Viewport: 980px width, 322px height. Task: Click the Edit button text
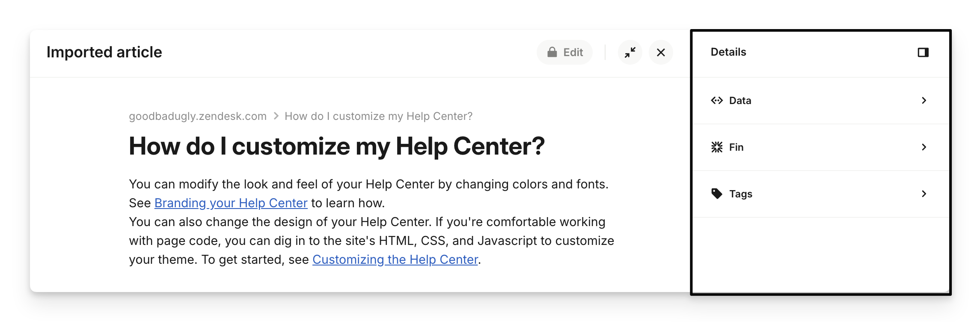tap(573, 52)
